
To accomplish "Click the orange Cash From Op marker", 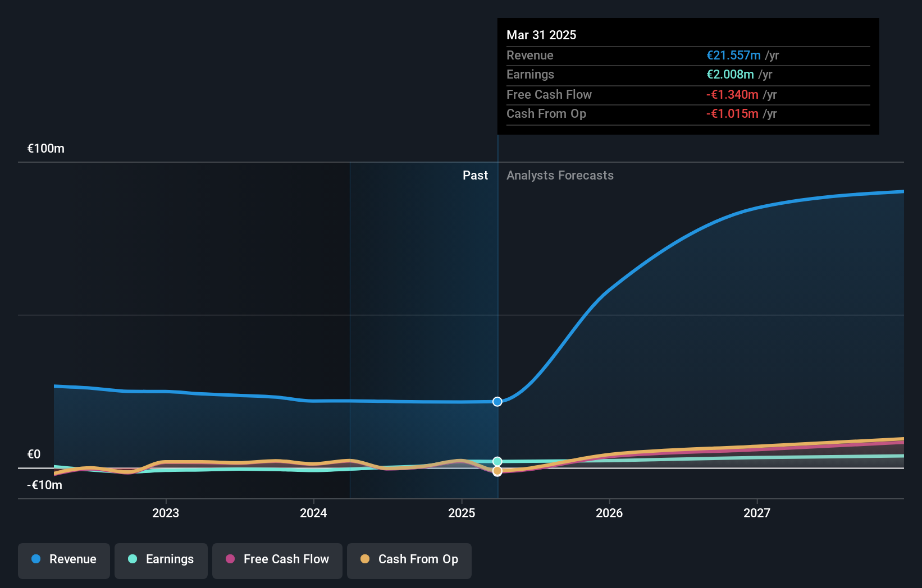I will click(x=497, y=471).
